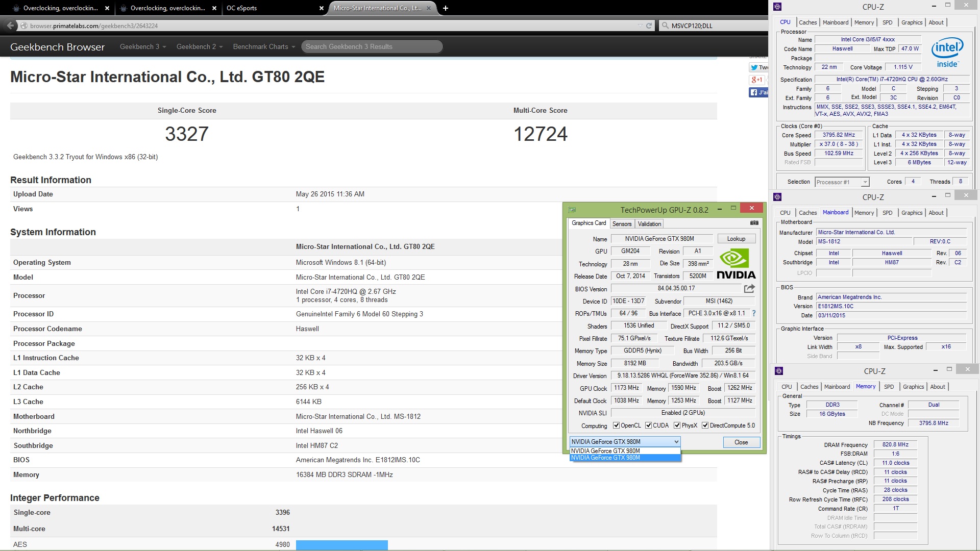The width and height of the screenshot is (980, 551).
Task: Select the second NVIDIA GeForce GTX 980M entry
Action: pos(625,458)
